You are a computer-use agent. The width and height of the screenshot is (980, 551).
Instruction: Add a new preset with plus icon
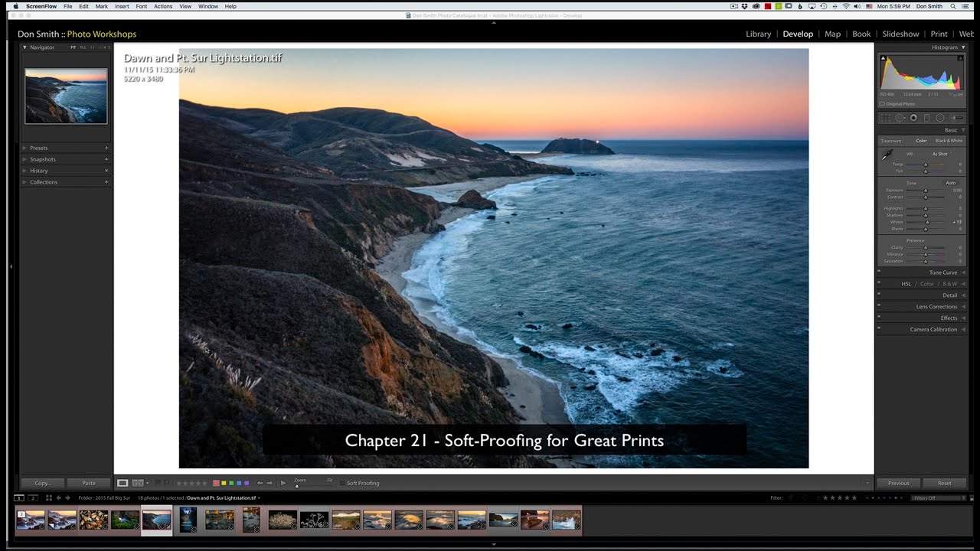[106, 148]
